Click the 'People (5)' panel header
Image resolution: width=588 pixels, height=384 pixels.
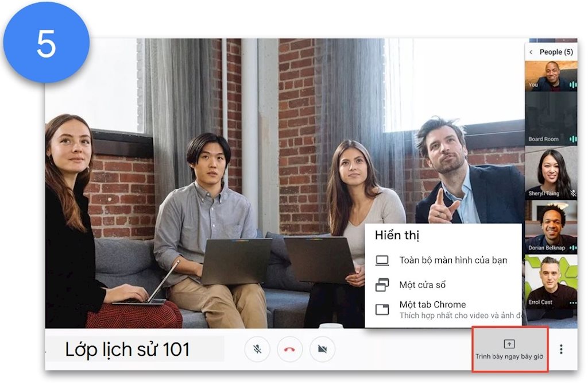pyautogui.click(x=556, y=52)
